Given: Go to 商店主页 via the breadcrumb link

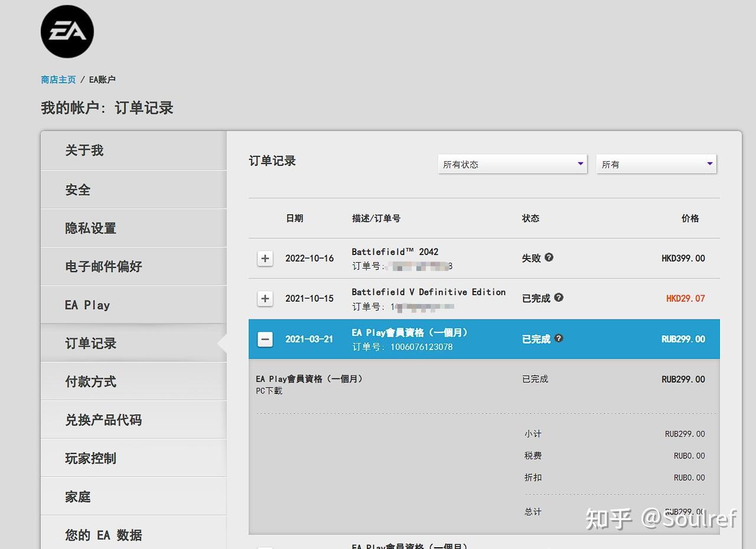Looking at the screenshot, I should coord(57,79).
